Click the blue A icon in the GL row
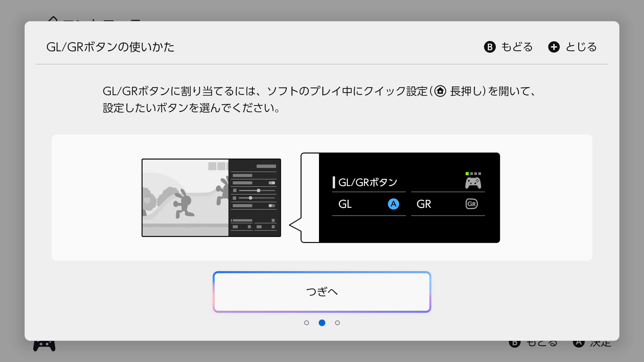Screen dimensions: 644x362 point(393,204)
